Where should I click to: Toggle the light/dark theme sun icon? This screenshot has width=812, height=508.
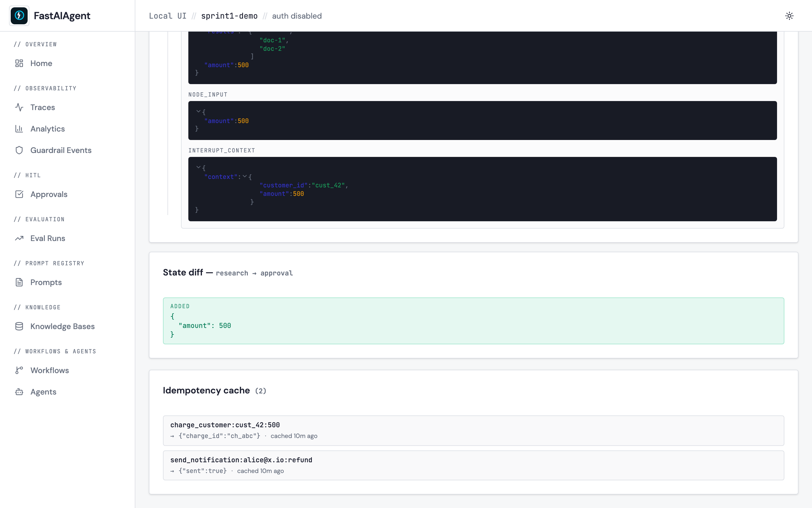pyautogui.click(x=789, y=16)
